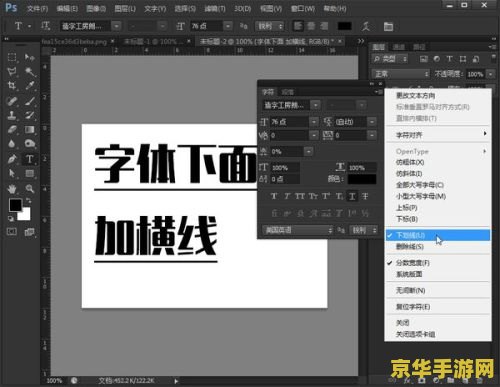
Task: Select the Rectangle shape tool
Action: tap(29, 173)
